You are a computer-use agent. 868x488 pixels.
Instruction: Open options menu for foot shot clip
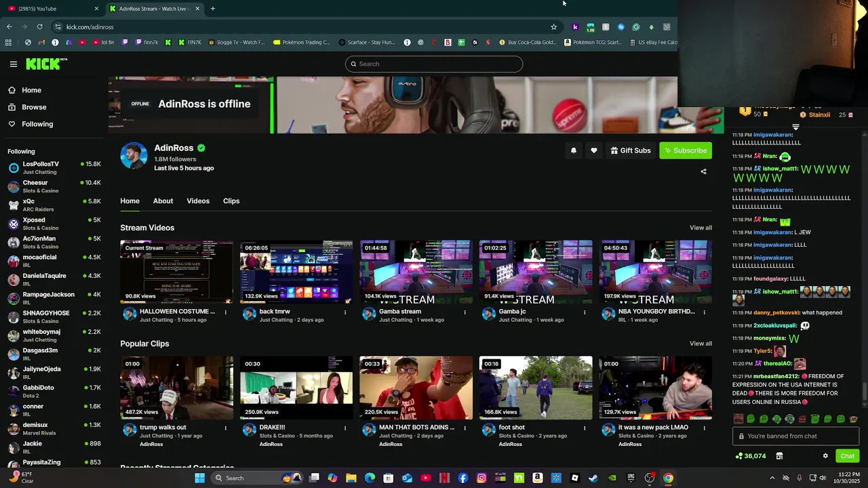(x=585, y=428)
